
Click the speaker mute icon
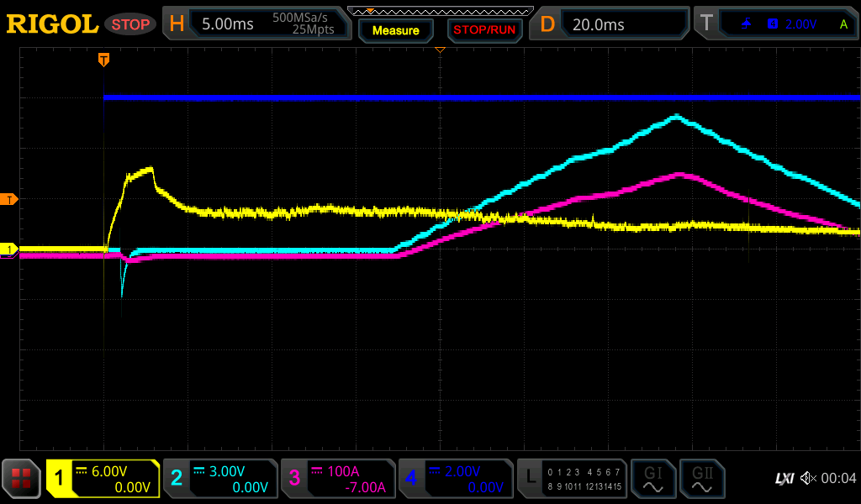[808, 478]
